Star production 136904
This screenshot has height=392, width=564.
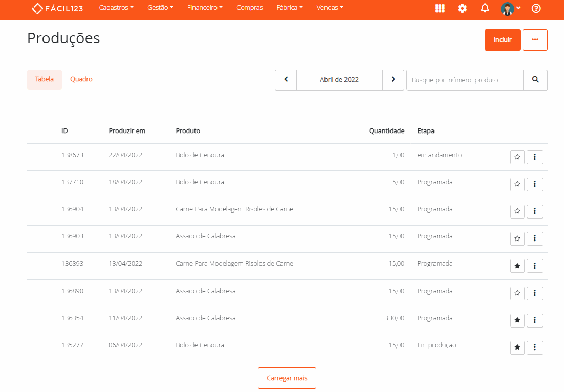517,211
